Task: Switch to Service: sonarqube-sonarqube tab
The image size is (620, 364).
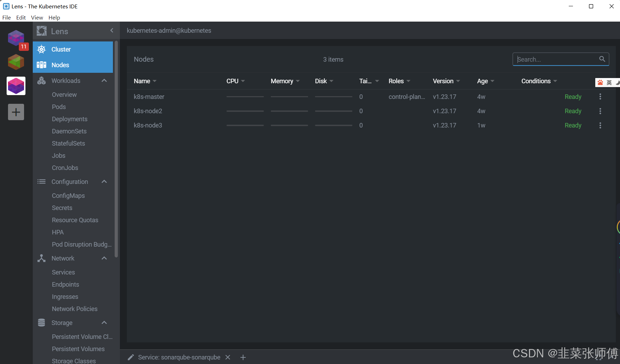Action: [x=179, y=357]
